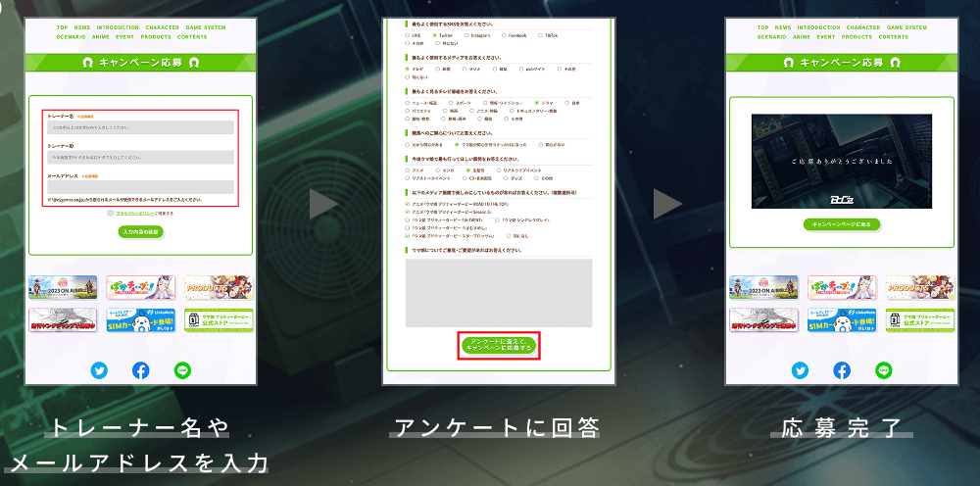Open CHARACTER in the right screenshot's navigation
This screenshot has width=980, height=486.
point(863,27)
